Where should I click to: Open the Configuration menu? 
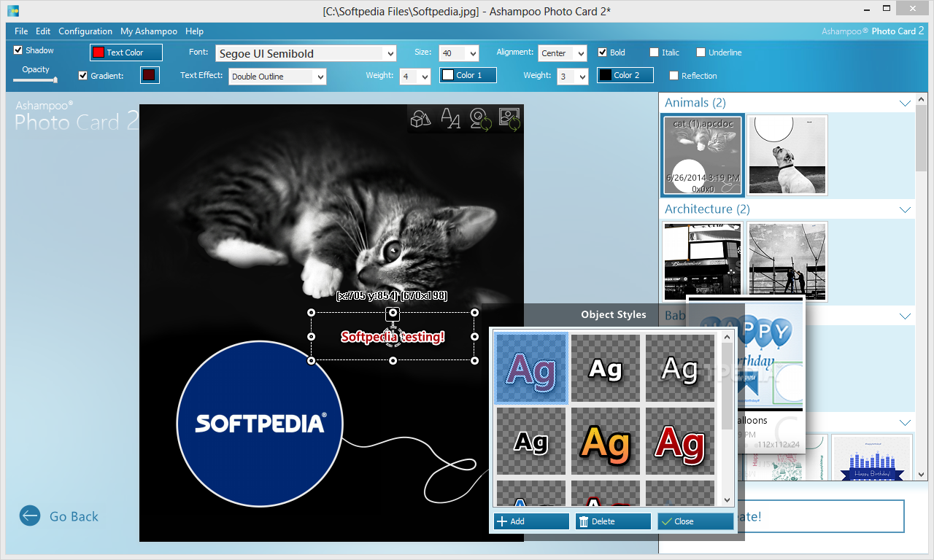(x=85, y=31)
